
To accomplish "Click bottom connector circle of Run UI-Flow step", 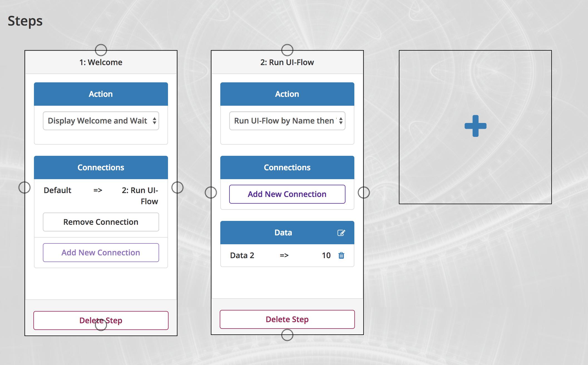I will 287,335.
